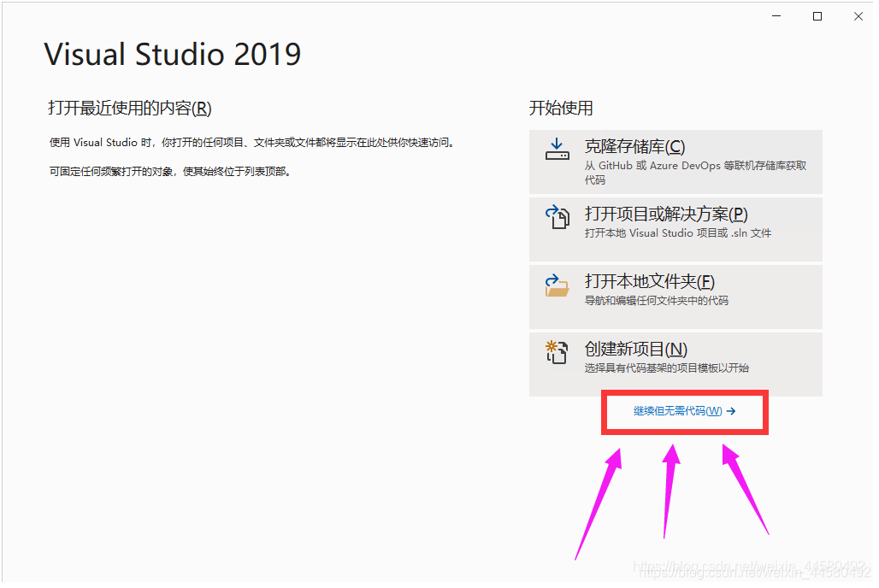The width and height of the screenshot is (879, 588).
Task: Click the create new project icon
Action: (x=557, y=352)
